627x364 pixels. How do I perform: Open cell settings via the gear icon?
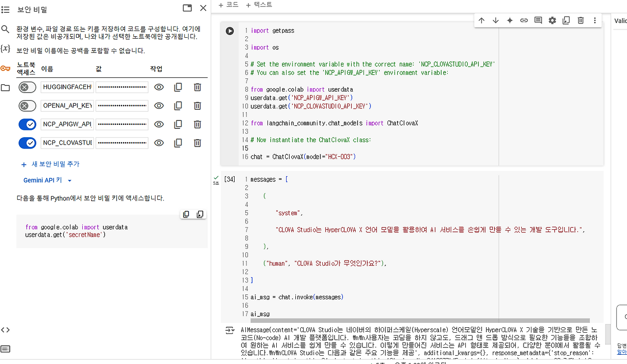552,20
